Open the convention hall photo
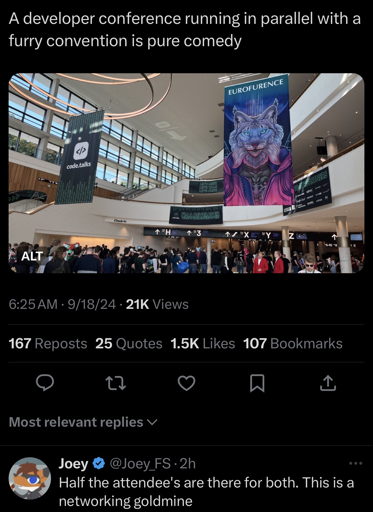This screenshot has width=373, height=512. coord(186,173)
